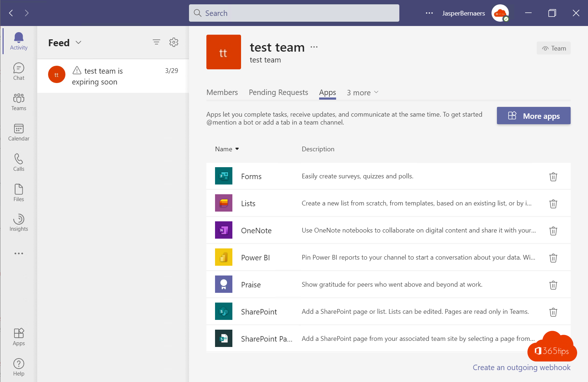Click the Forms app name
Image resolution: width=588 pixels, height=382 pixels.
(251, 177)
